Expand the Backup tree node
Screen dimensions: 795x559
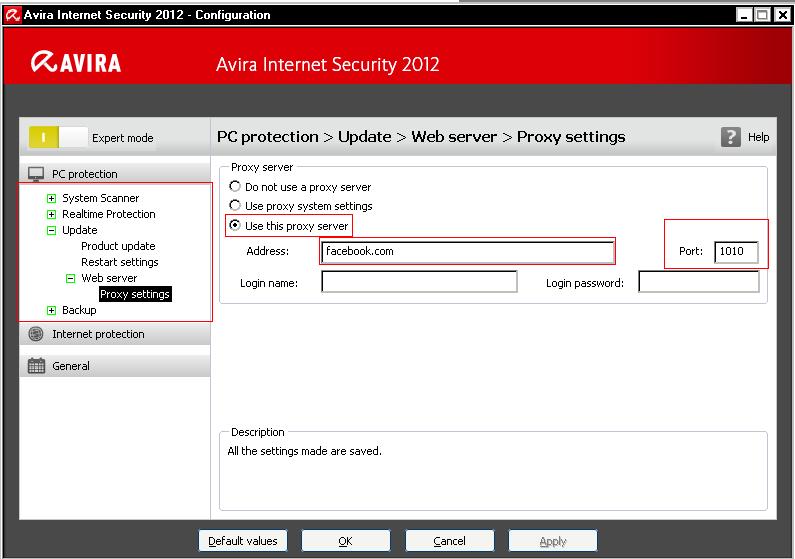point(51,310)
